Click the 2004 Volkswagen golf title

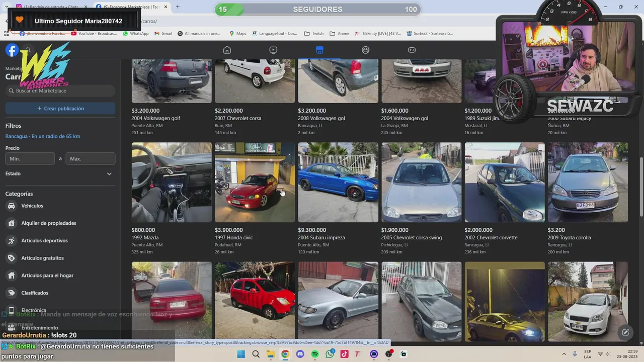pos(156,119)
